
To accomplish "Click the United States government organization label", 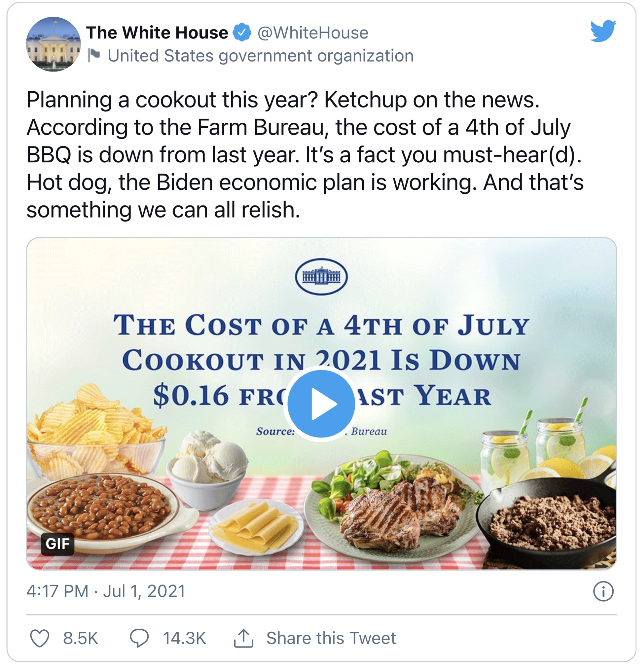I will coord(260,56).
